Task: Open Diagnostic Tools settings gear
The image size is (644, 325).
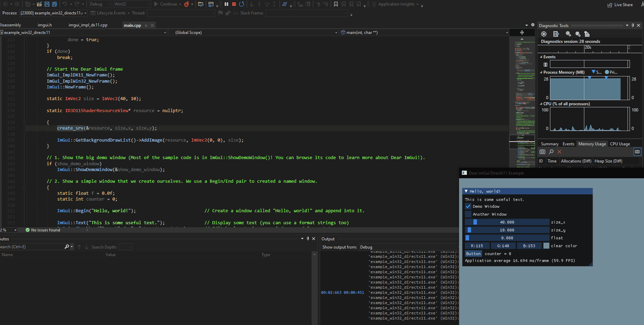Action: 544,34
